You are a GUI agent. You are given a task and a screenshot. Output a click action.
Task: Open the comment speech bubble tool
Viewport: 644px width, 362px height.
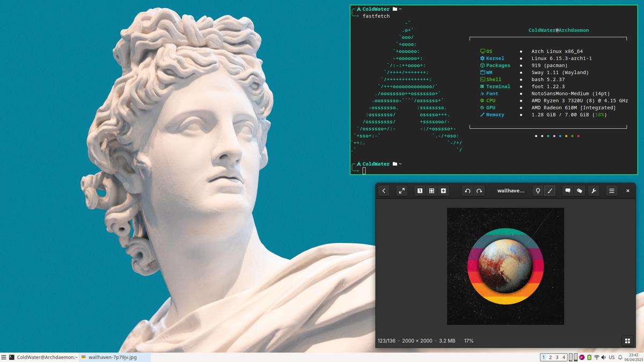(x=567, y=191)
